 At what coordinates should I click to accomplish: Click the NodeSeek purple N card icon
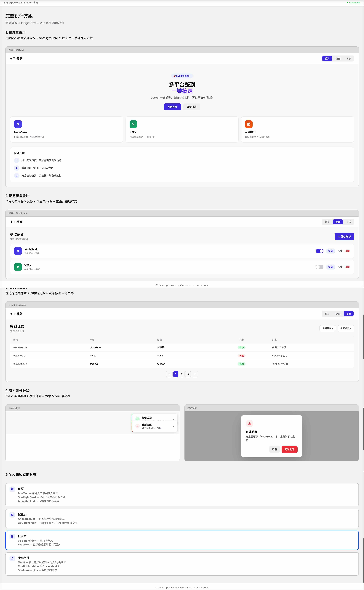point(18,124)
